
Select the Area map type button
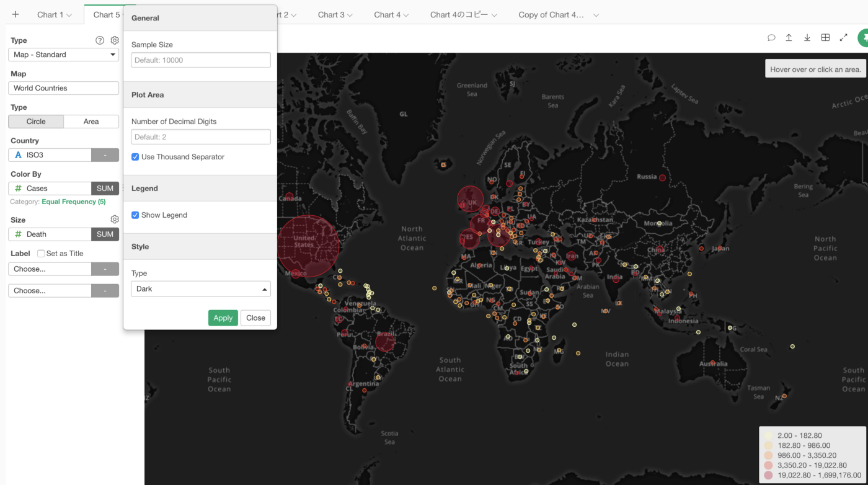(x=91, y=122)
